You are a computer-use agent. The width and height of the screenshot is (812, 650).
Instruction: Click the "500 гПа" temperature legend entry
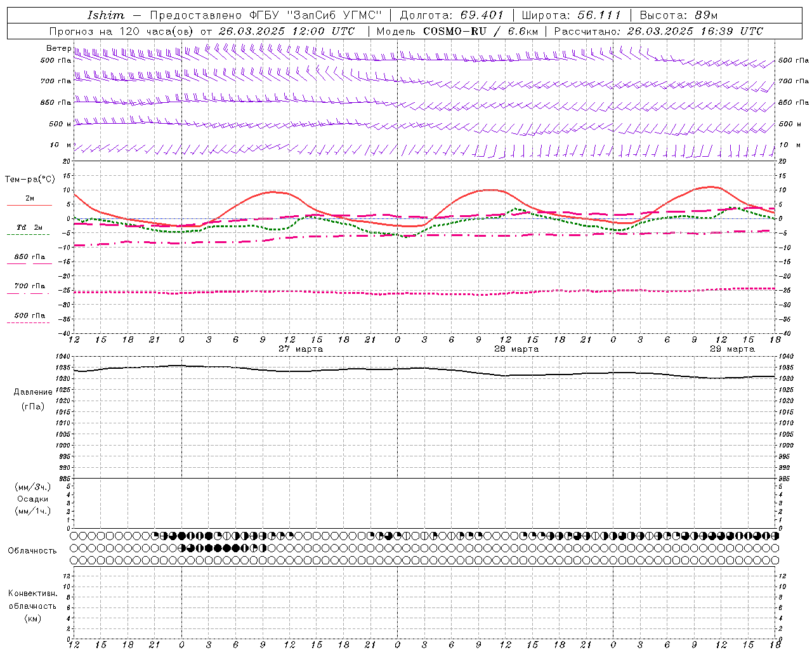(x=30, y=315)
